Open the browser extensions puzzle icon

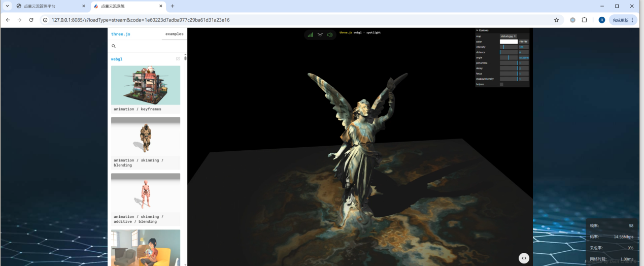pyautogui.click(x=584, y=20)
